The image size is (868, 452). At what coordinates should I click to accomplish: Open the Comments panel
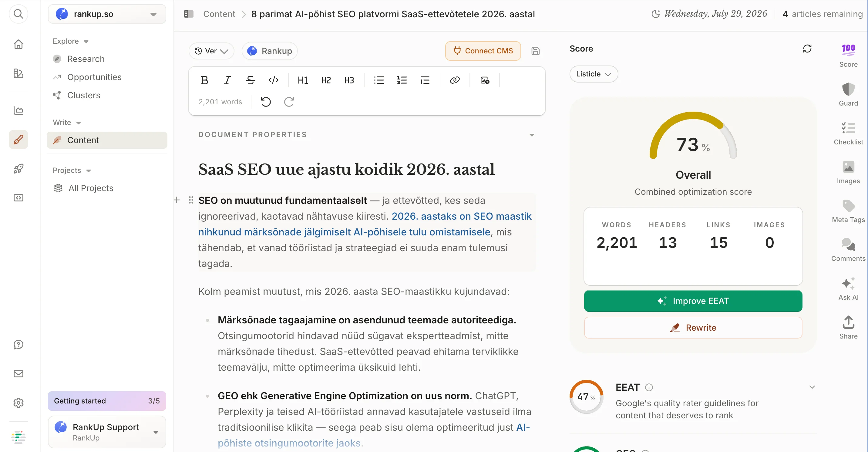[848, 249]
